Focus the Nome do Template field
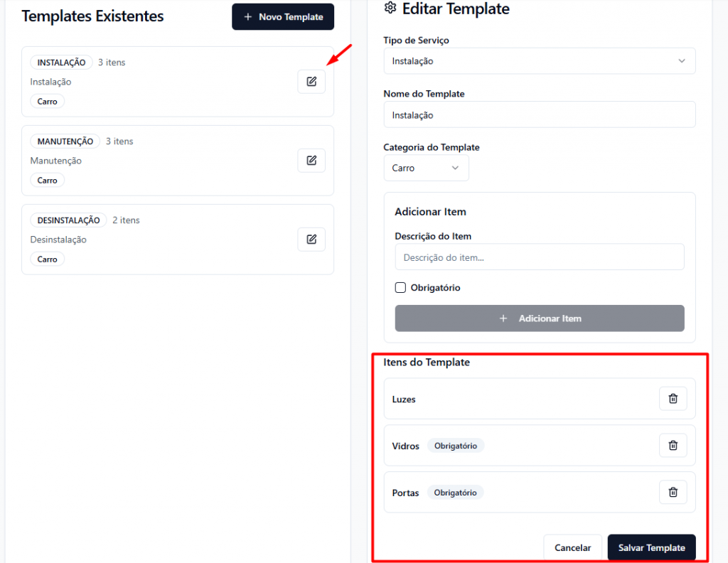The image size is (728, 563). coord(539,114)
